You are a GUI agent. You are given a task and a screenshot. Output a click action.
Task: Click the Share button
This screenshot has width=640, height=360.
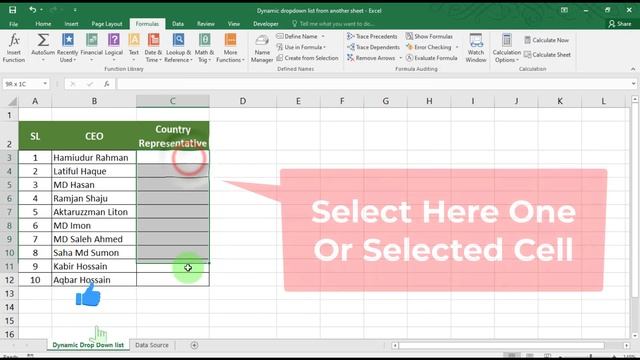coord(620,24)
